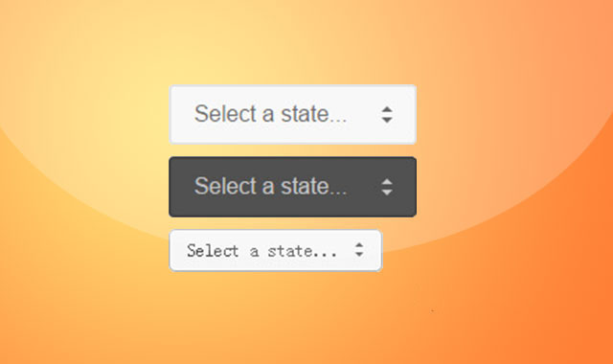This screenshot has width=613, height=364.
Task: Click the upward triangle in the dark dropdown
Action: pos(387,182)
